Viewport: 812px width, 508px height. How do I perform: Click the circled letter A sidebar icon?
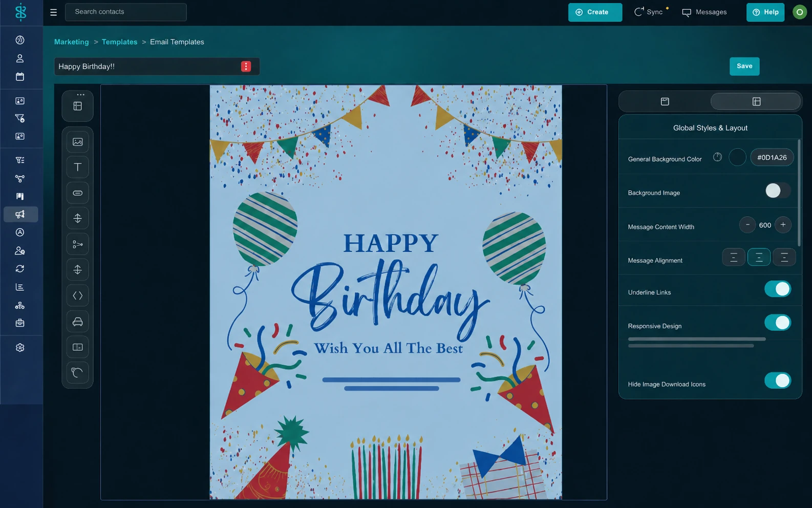20,232
